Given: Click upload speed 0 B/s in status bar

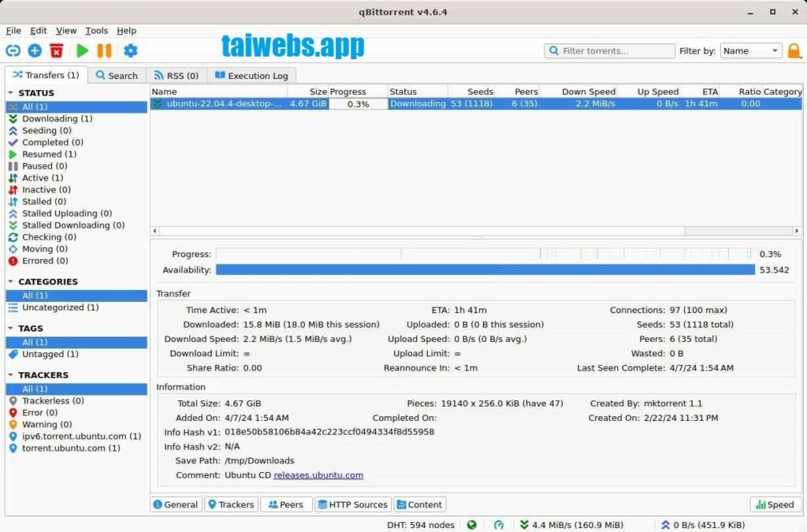Looking at the screenshot, I should pyautogui.click(x=702, y=525).
